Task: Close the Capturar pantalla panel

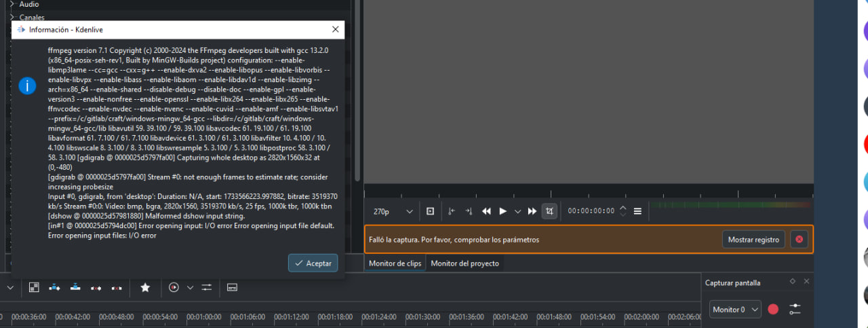Action: tap(806, 281)
